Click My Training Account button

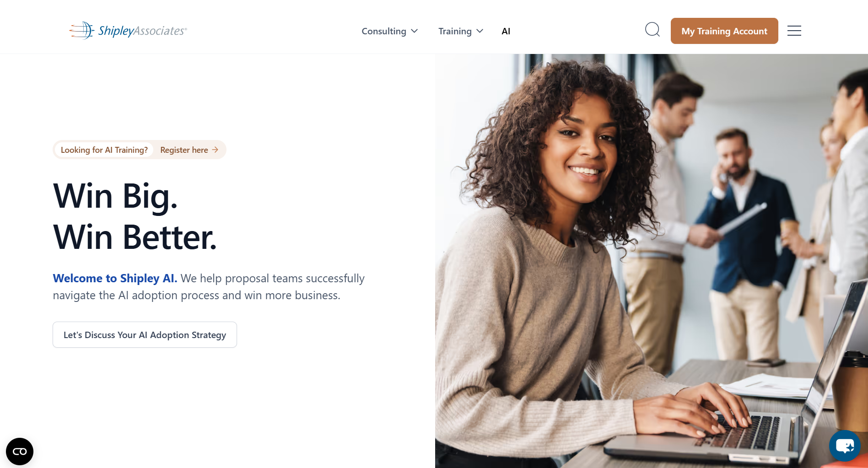[724, 31]
